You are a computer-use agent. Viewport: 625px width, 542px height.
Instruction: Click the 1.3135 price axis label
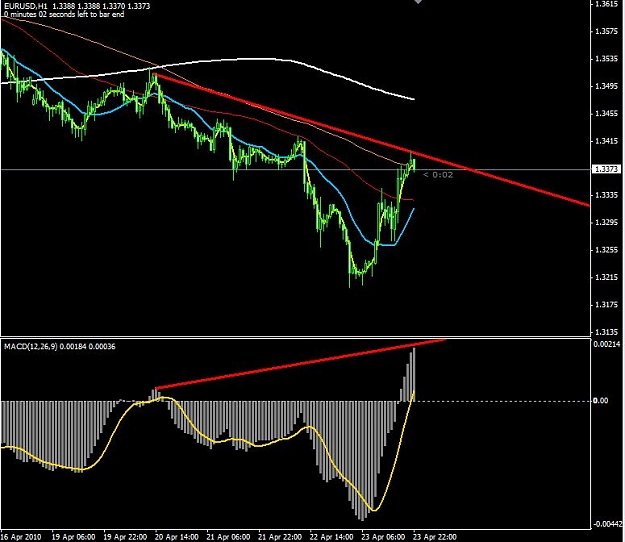[x=606, y=332]
